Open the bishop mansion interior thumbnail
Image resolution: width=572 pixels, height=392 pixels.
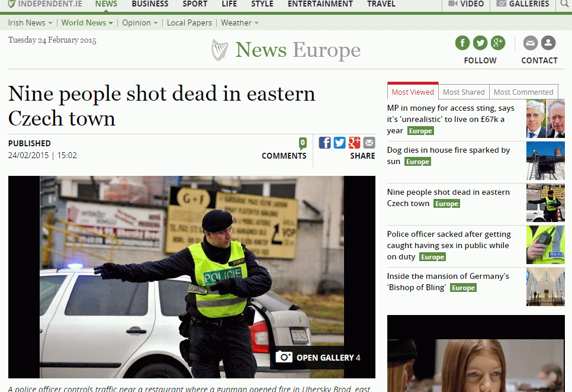(545, 287)
